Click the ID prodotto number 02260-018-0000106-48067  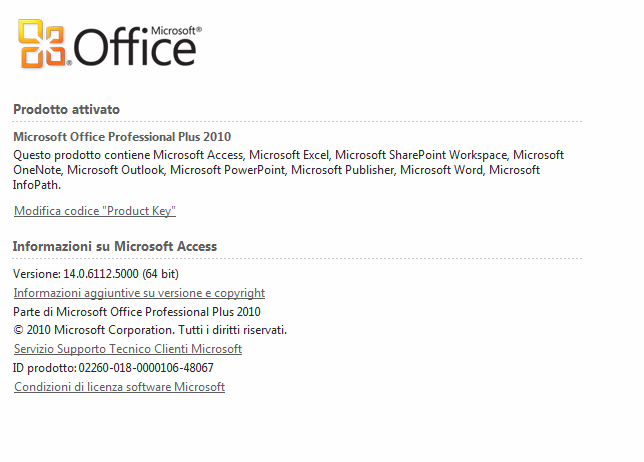[x=146, y=368]
